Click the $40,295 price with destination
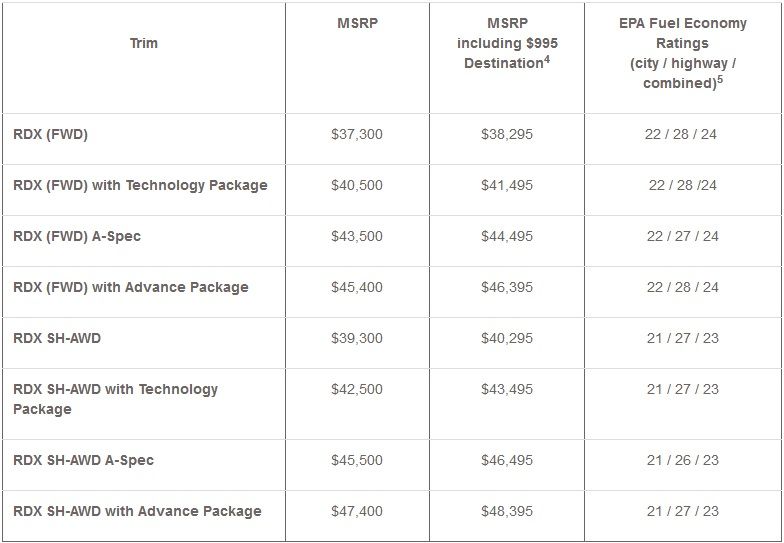Image resolution: width=784 pixels, height=543 pixels. (x=507, y=338)
